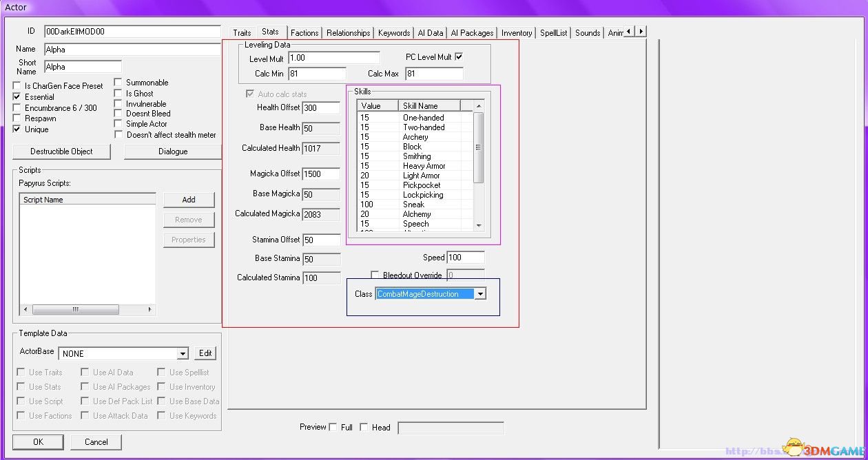Enable the Invulnerable checkbox
Image resolution: width=868 pixels, height=460 pixels.
pyautogui.click(x=118, y=103)
